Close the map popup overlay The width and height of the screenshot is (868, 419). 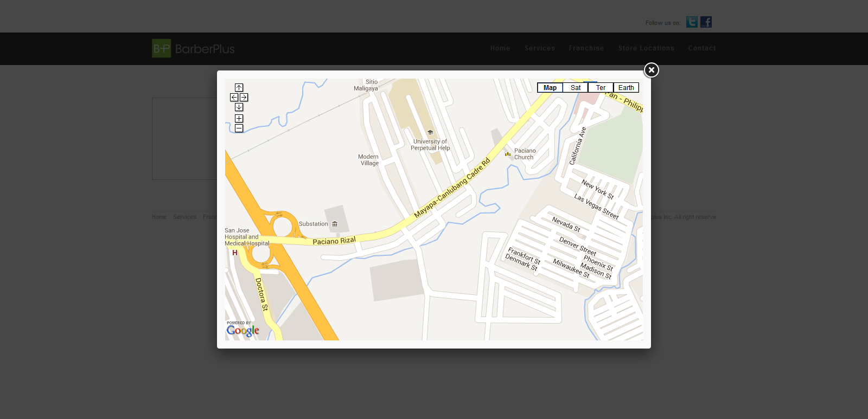[651, 70]
